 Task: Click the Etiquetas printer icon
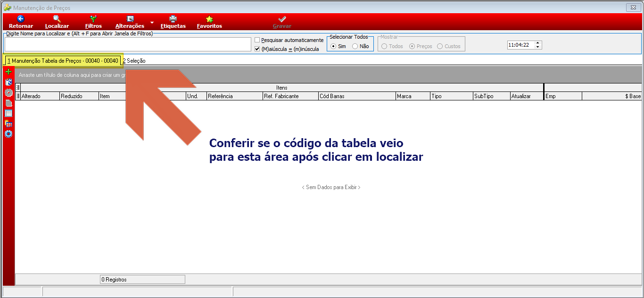tap(173, 19)
